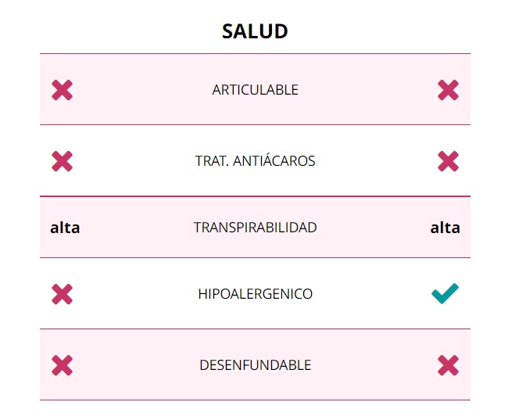
Task: Click the right X icon for Articulable
Action: tap(448, 90)
